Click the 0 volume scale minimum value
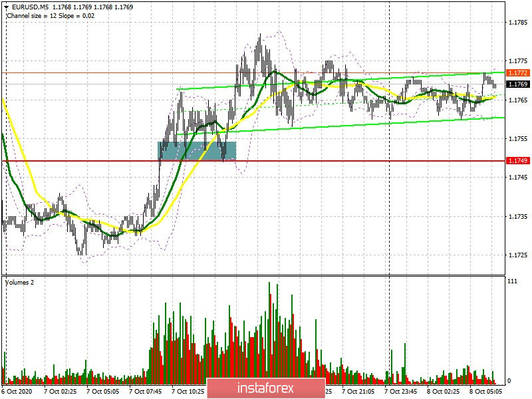This screenshot has height=399, width=532. [x=509, y=381]
